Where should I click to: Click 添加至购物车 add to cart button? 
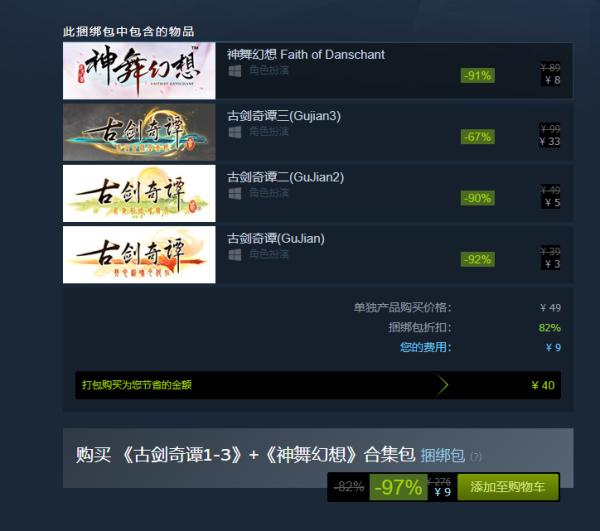(508, 487)
